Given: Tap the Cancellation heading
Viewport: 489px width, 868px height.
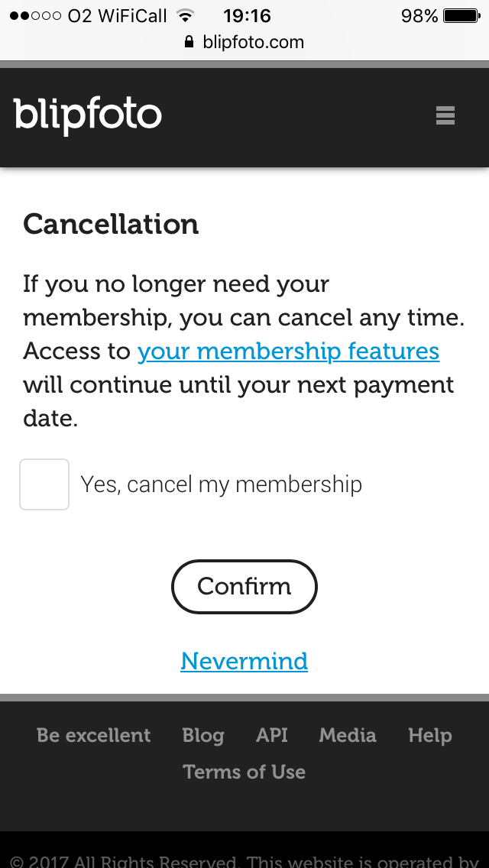Looking at the screenshot, I should tap(111, 224).
